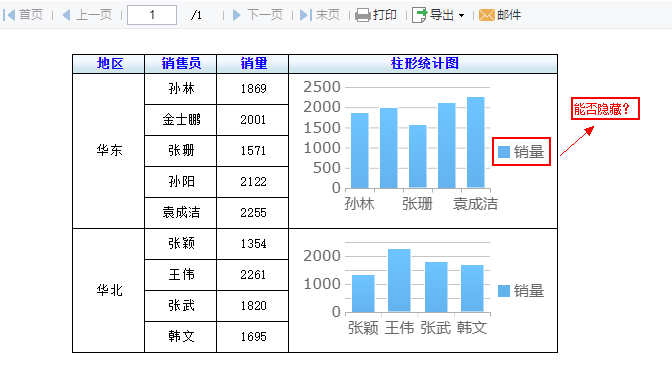Click blue 销量 legend swatch in 华北 chart
This screenshot has height=366, width=672.
[x=504, y=291]
